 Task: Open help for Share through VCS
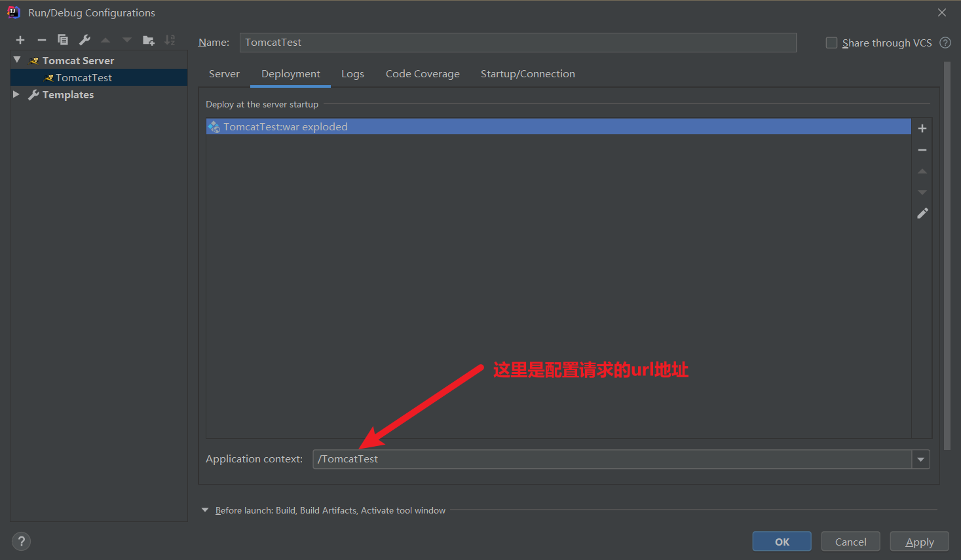point(945,43)
